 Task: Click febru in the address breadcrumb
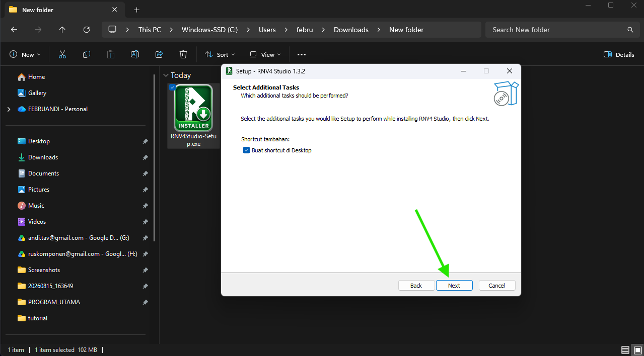click(305, 30)
